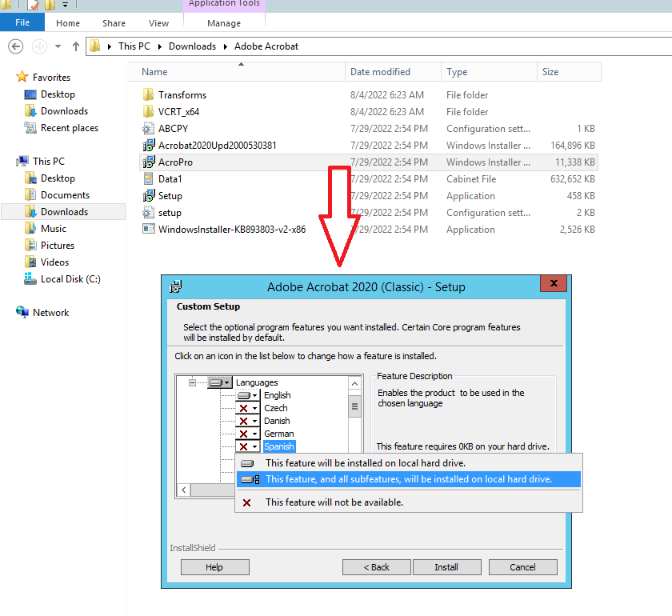The height and width of the screenshot is (616, 672).
Task: Select the AcroPro installer icon
Action: click(x=148, y=162)
